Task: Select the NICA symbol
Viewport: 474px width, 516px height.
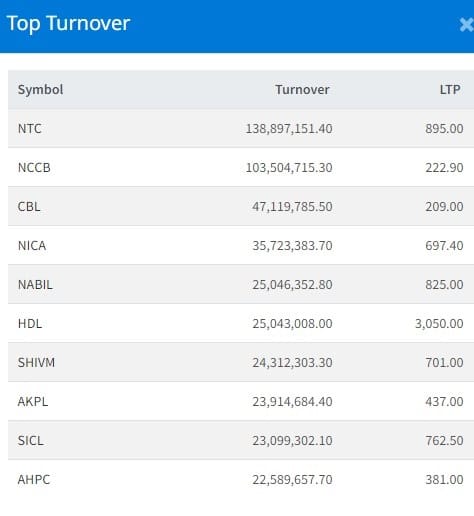Action: coord(32,246)
